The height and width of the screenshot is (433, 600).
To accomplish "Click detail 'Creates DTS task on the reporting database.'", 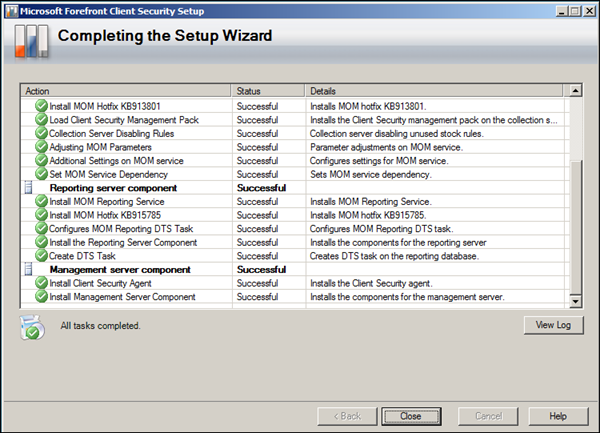I will [x=394, y=256].
